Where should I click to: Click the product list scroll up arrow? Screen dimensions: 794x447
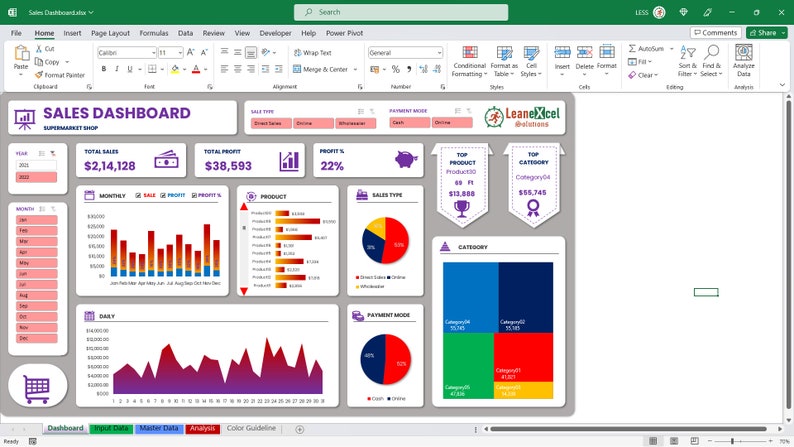click(x=244, y=207)
